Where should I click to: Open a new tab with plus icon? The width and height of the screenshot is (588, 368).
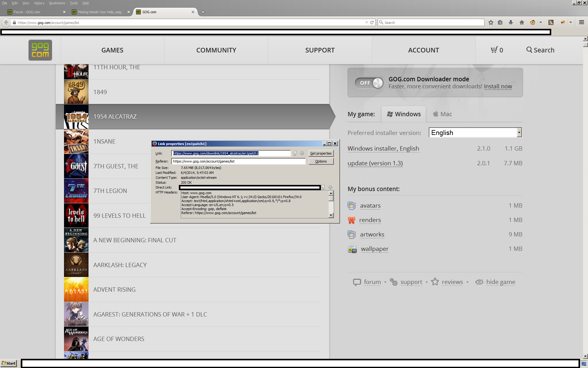pos(203,12)
